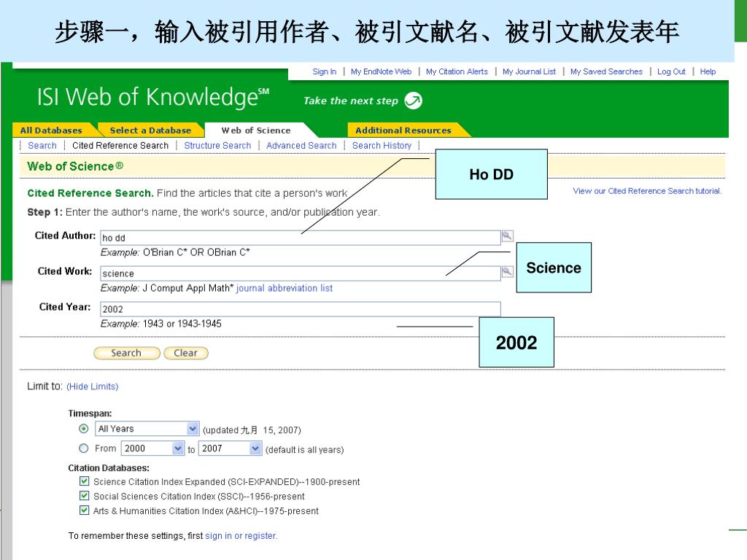Viewport: 747px width, 560px height.
Task: Open Structure Search sub-tab
Action: [217, 146]
